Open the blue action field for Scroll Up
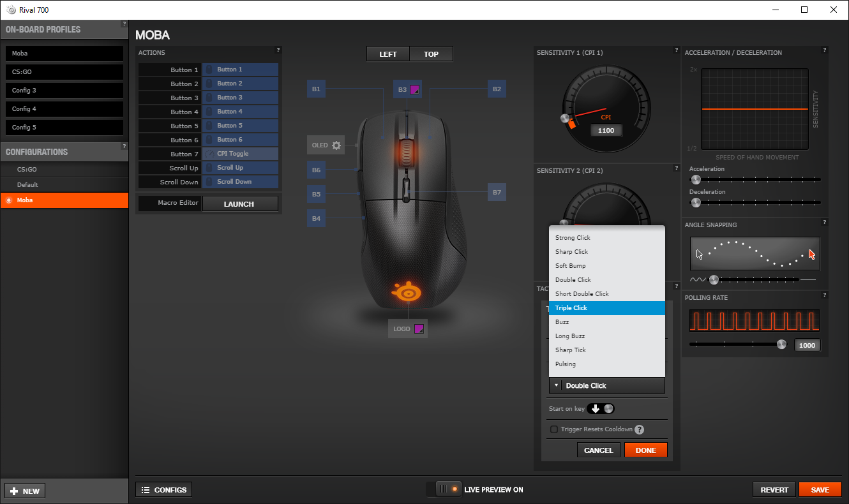 point(240,168)
